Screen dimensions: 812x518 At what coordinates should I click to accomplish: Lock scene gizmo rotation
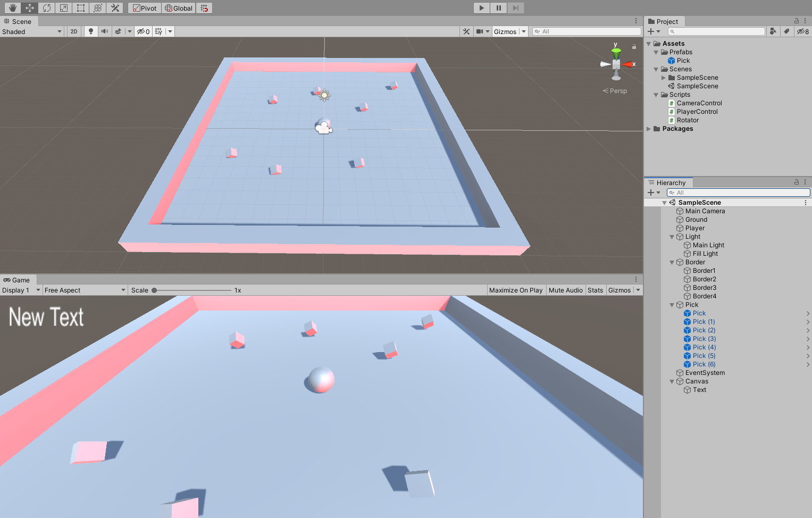634,47
